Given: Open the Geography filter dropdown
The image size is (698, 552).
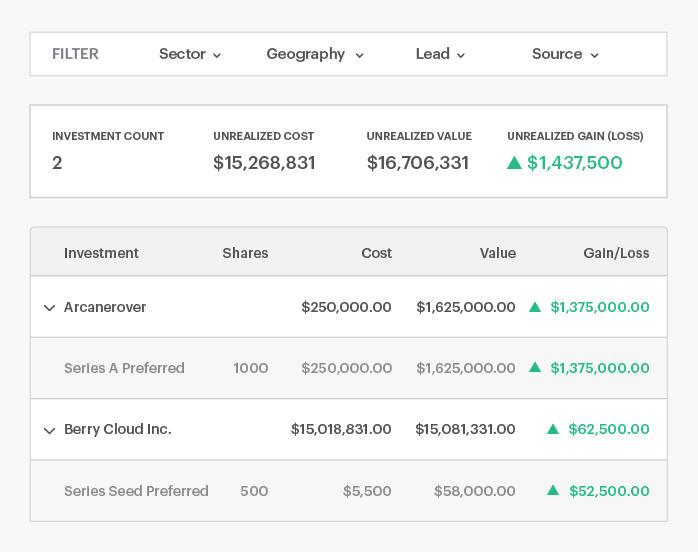Looking at the screenshot, I should [314, 54].
